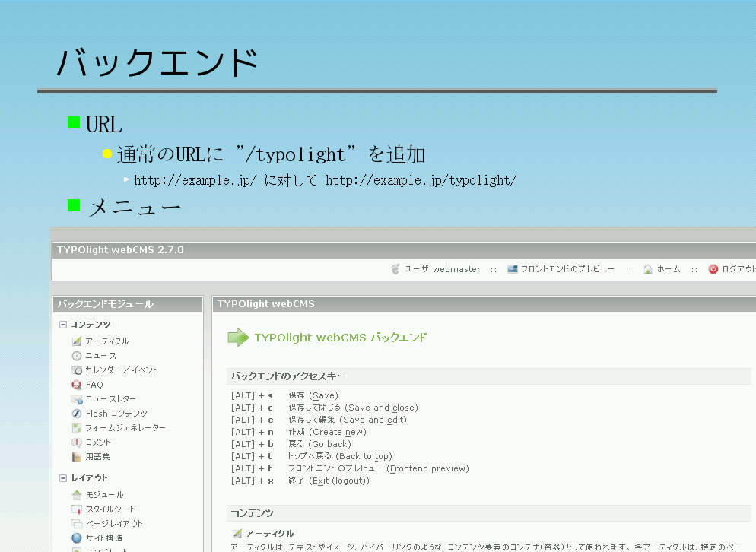The width and height of the screenshot is (756, 552).
Task: Click the 保存して閉じる (Save and close) text
Action: tap(354, 408)
